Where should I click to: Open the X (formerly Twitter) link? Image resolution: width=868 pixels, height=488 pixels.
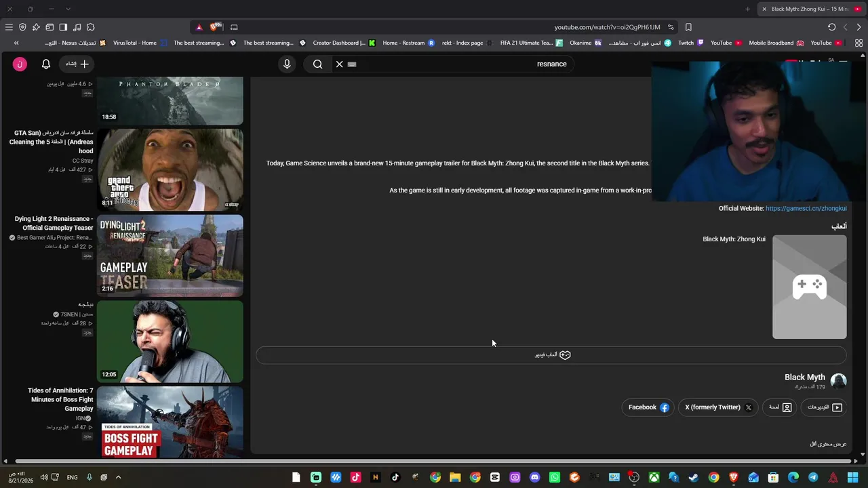coord(718,407)
